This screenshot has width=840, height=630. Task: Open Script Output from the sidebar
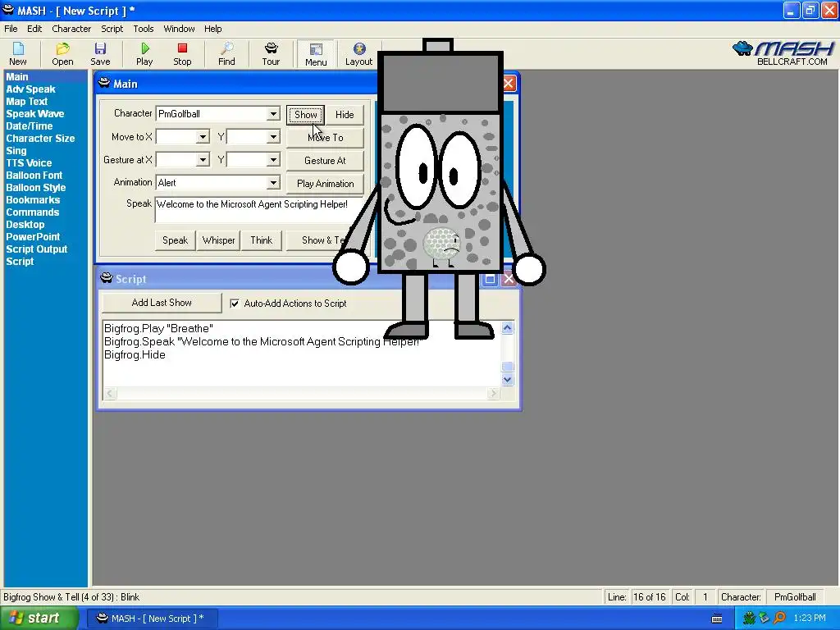click(36, 249)
